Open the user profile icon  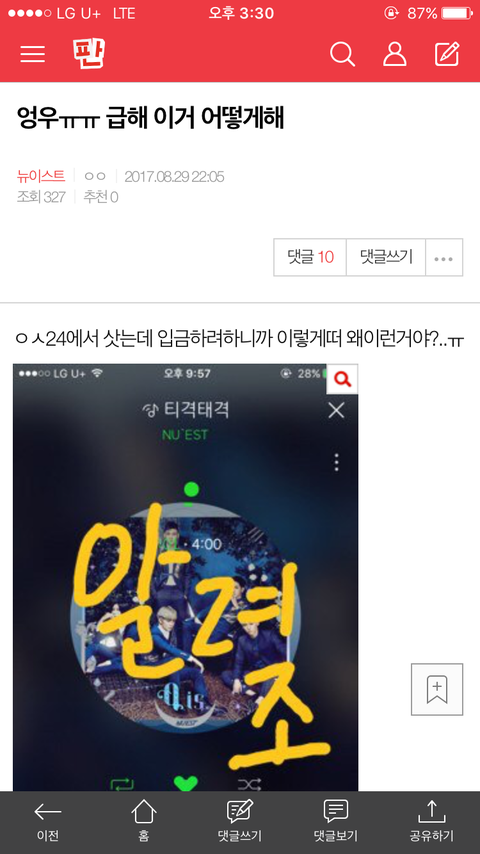[394, 54]
